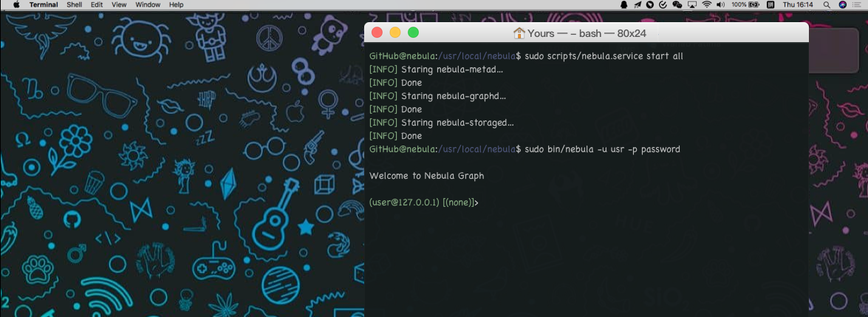
Task: Open the View menu
Action: (119, 4)
